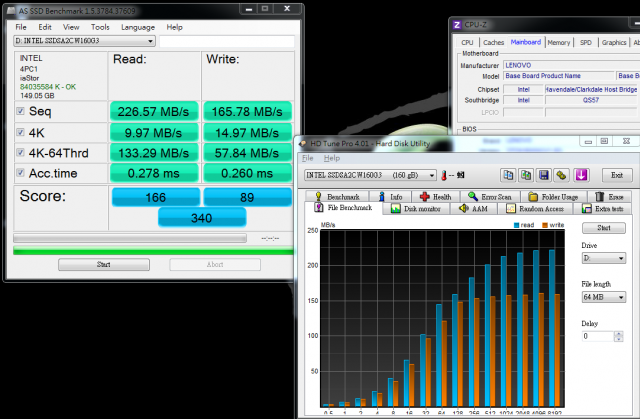Open the File menu in AS SSD Benchmark
Screen dimensions: 640x419
coord(21,27)
